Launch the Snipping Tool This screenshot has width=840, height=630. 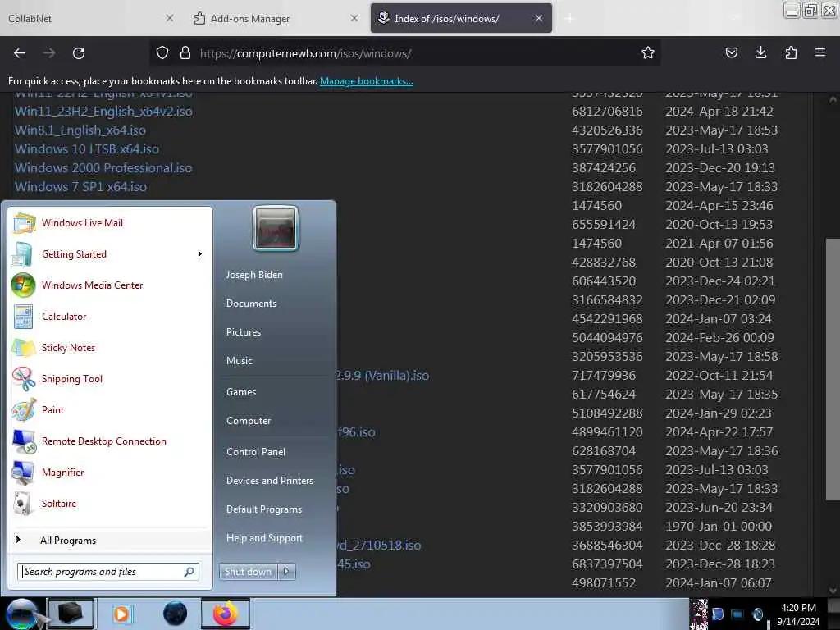click(x=111, y=379)
